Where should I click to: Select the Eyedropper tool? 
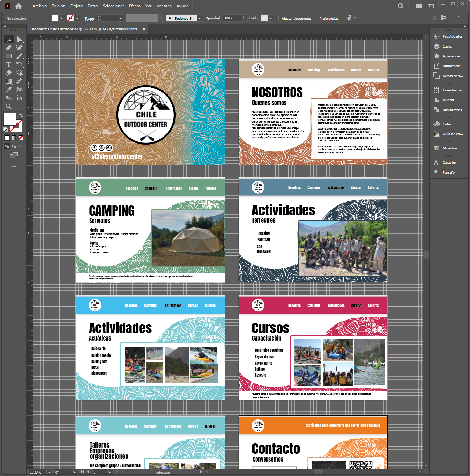coord(9,90)
